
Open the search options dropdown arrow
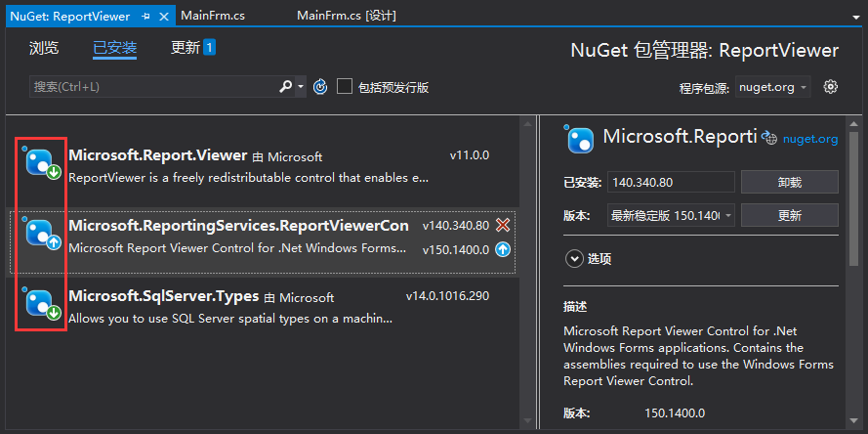click(x=301, y=86)
